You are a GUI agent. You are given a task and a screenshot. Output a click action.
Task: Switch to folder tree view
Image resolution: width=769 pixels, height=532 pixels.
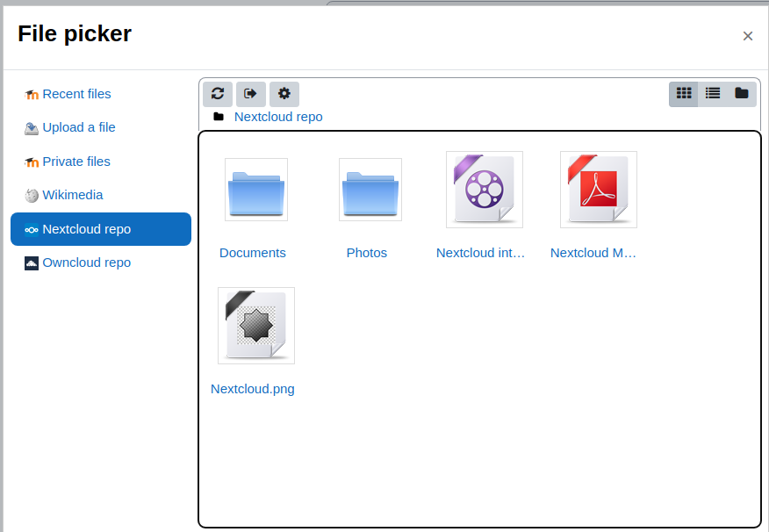click(742, 94)
